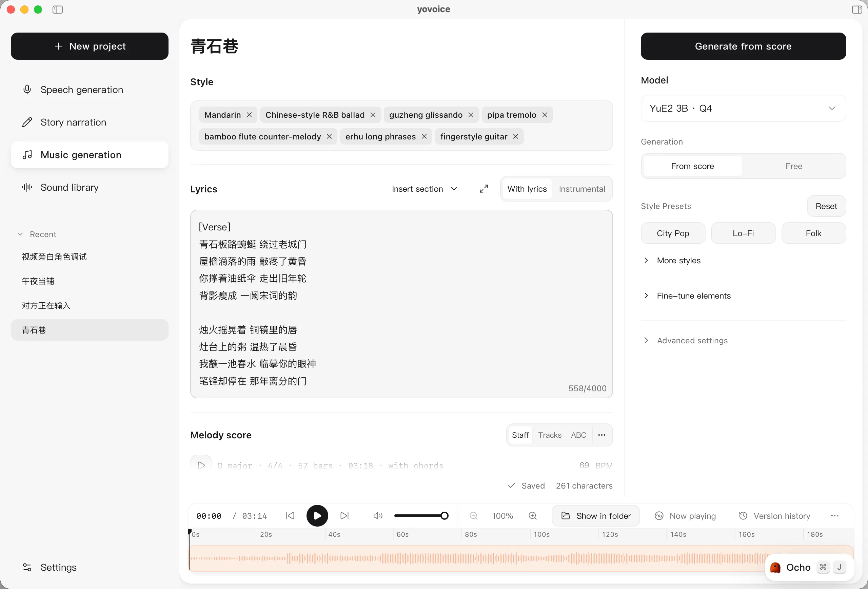This screenshot has width=868, height=589.
Task: Skip to previous track
Action: click(290, 516)
